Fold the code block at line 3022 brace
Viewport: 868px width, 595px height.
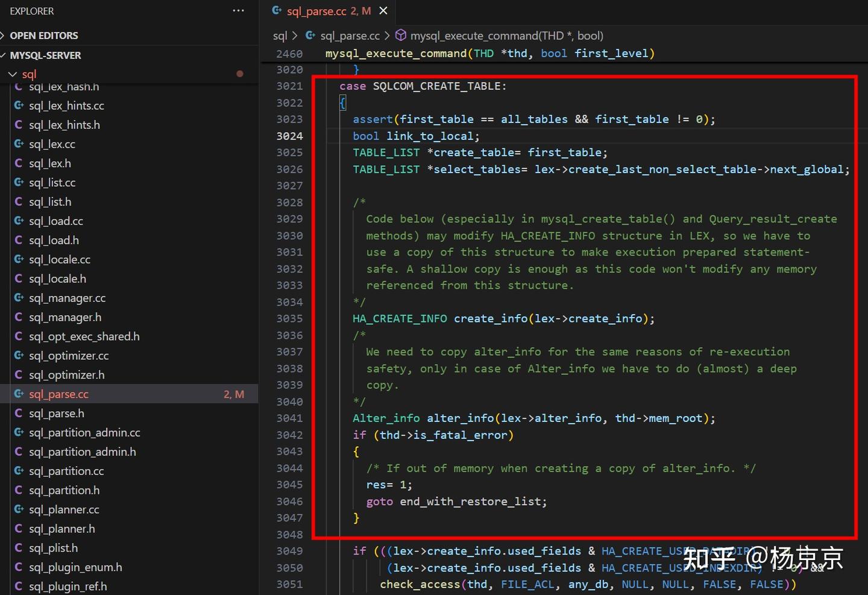tap(342, 103)
